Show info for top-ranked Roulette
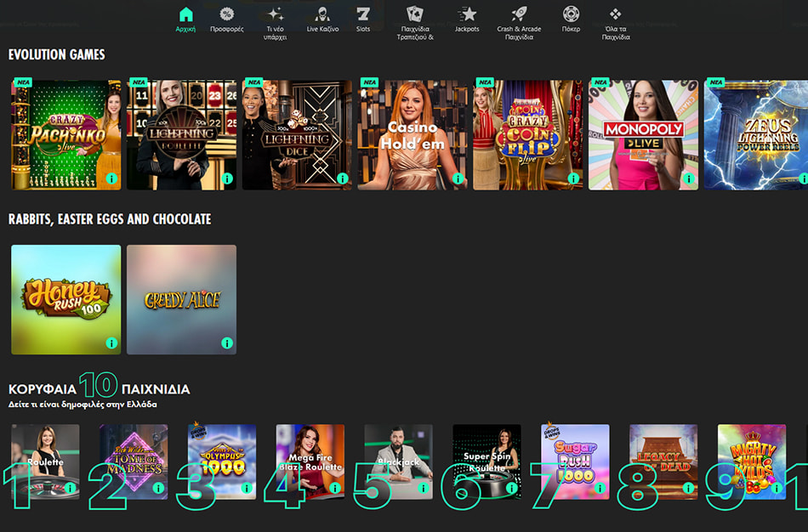This screenshot has height=532, width=808. click(70, 488)
